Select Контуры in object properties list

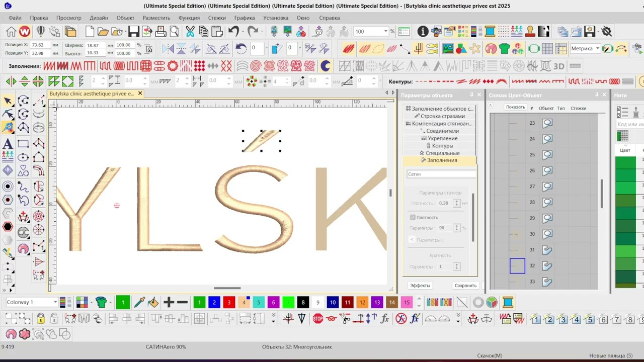pyautogui.click(x=439, y=146)
